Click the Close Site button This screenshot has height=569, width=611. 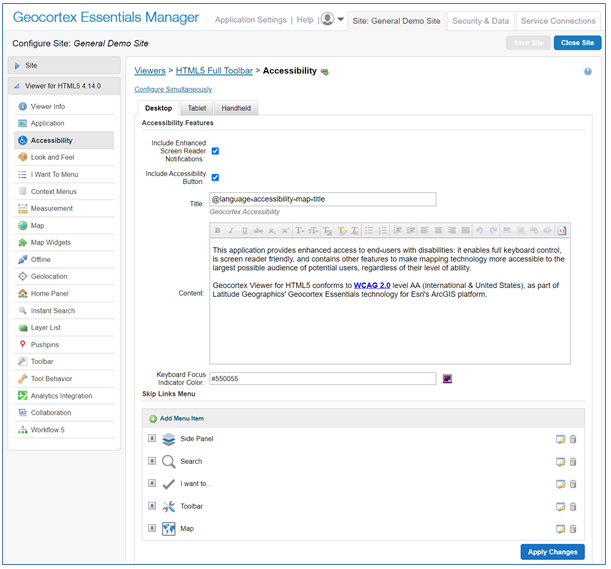point(577,43)
